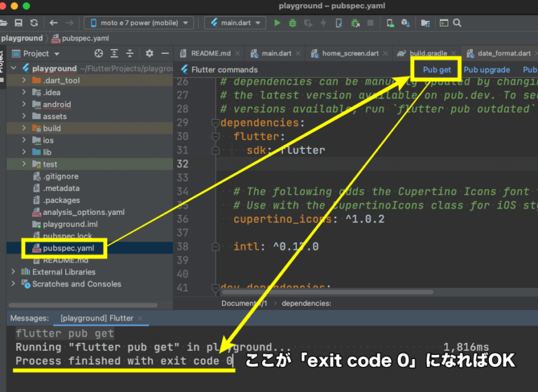This screenshot has width=538, height=392.
Task: Expand External Libraries node
Action: [13, 272]
